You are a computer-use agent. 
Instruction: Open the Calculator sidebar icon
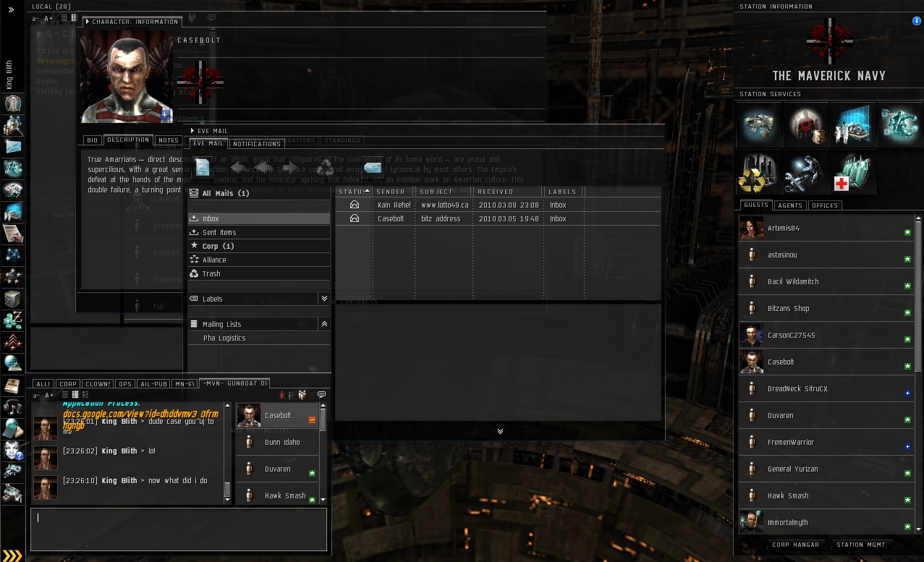(12, 429)
